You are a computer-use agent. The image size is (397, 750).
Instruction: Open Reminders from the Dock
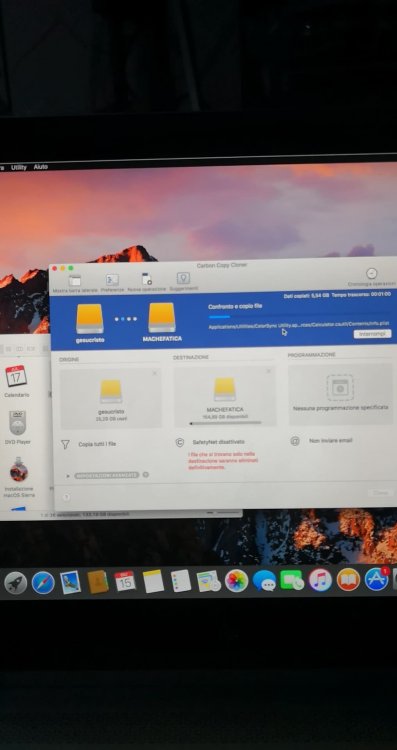(181, 581)
